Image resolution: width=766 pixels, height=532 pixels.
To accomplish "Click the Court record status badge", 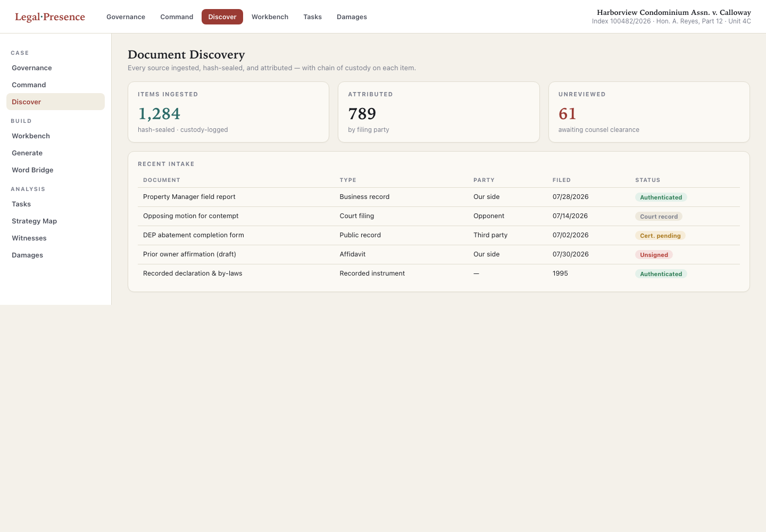I will (x=659, y=217).
